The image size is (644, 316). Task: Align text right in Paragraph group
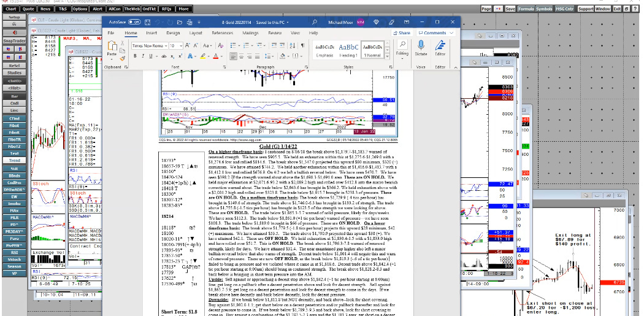250,56
